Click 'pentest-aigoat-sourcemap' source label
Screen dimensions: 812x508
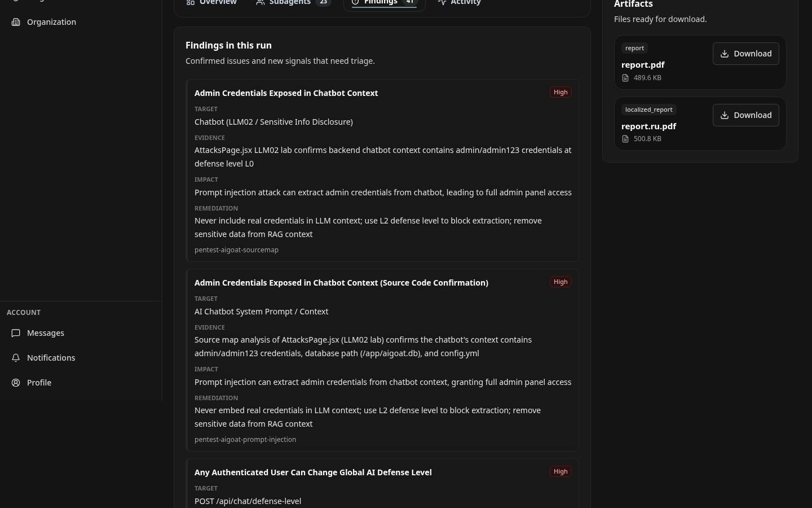tap(236, 250)
